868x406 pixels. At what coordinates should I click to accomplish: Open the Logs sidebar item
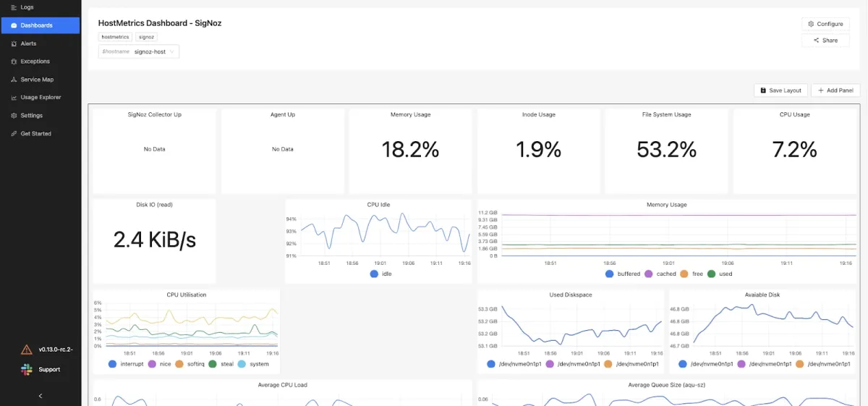[40, 7]
